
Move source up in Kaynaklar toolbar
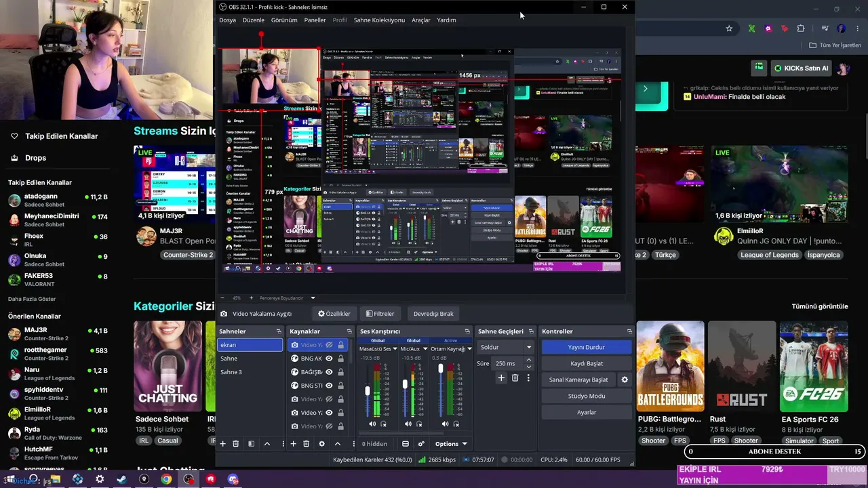[x=337, y=444]
